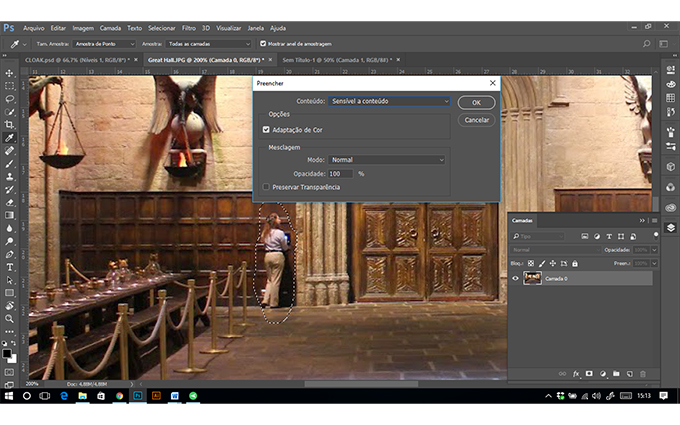Open Windows Start menu
This screenshot has width=680, height=425.
coord(9,396)
